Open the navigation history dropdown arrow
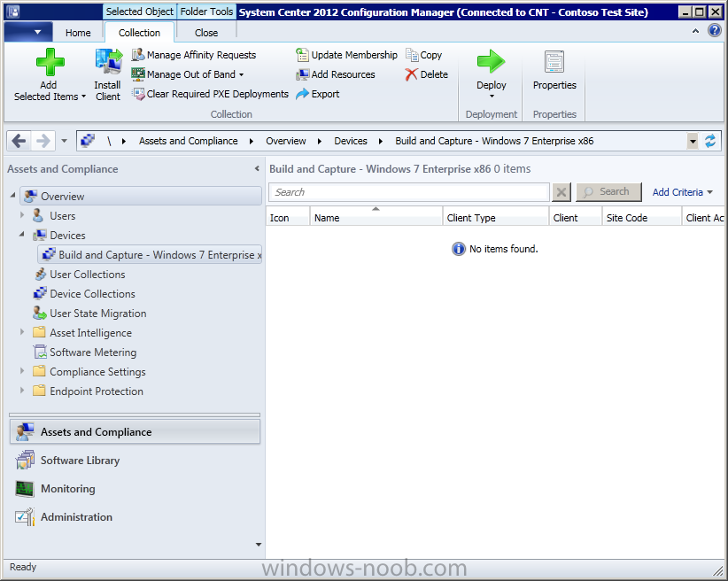728x581 pixels. (64, 141)
